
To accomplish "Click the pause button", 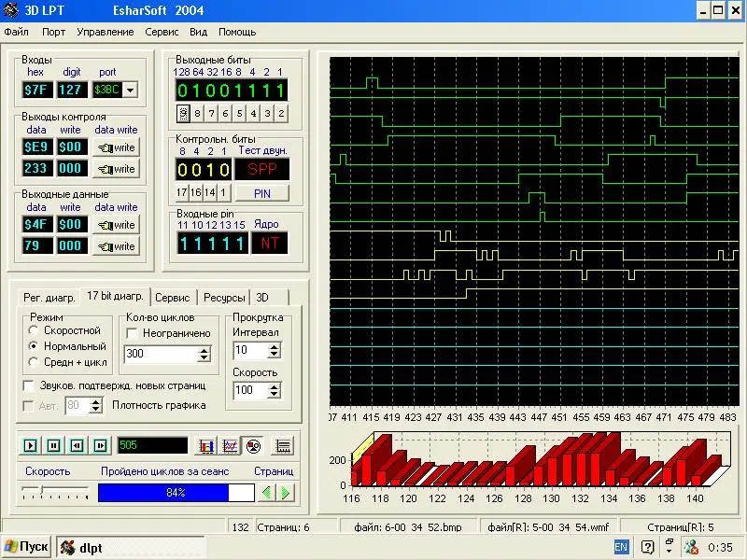I will point(53,446).
